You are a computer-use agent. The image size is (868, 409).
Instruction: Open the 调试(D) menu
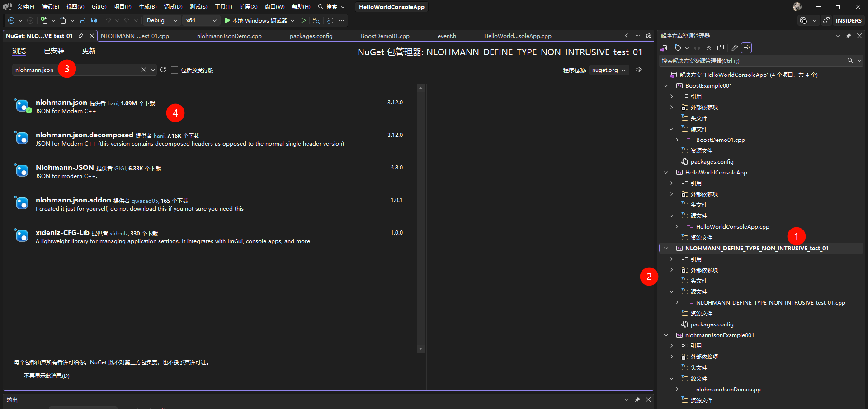click(173, 7)
